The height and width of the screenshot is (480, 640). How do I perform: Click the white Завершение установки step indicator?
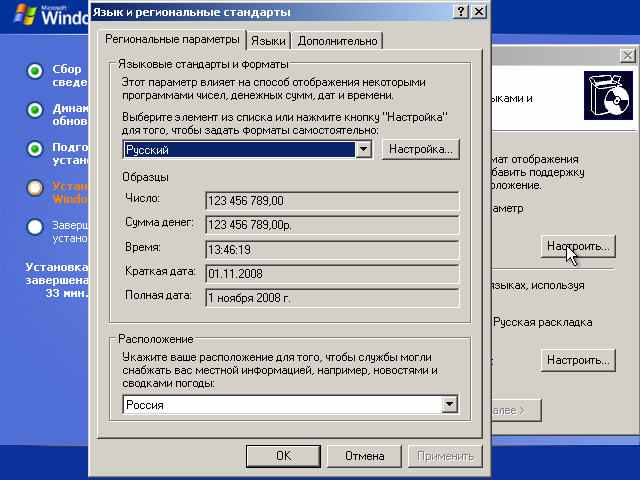[x=35, y=227]
